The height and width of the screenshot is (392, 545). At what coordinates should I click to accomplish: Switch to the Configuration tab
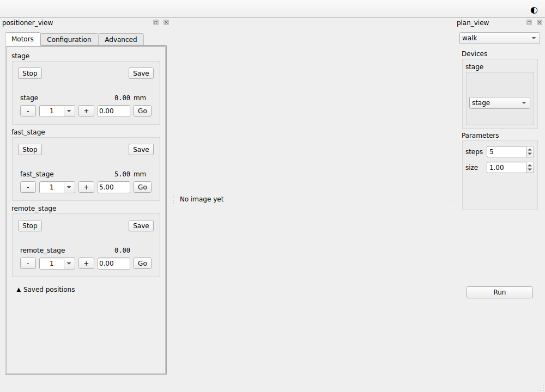click(x=69, y=39)
